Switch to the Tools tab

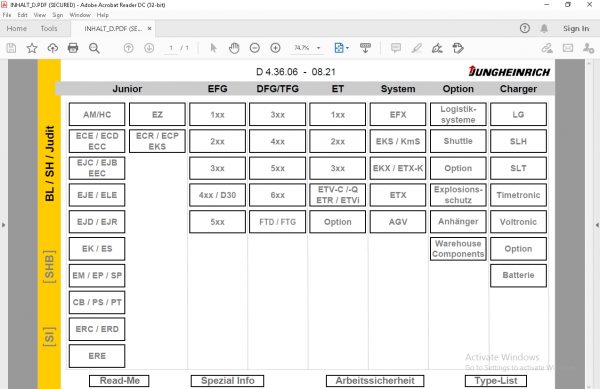pyautogui.click(x=49, y=28)
